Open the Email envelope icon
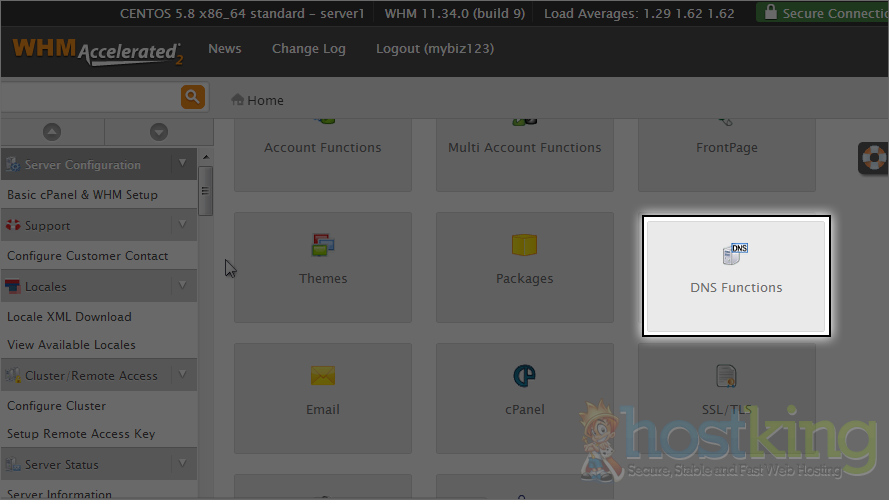This screenshot has height=500, width=889. [x=323, y=376]
